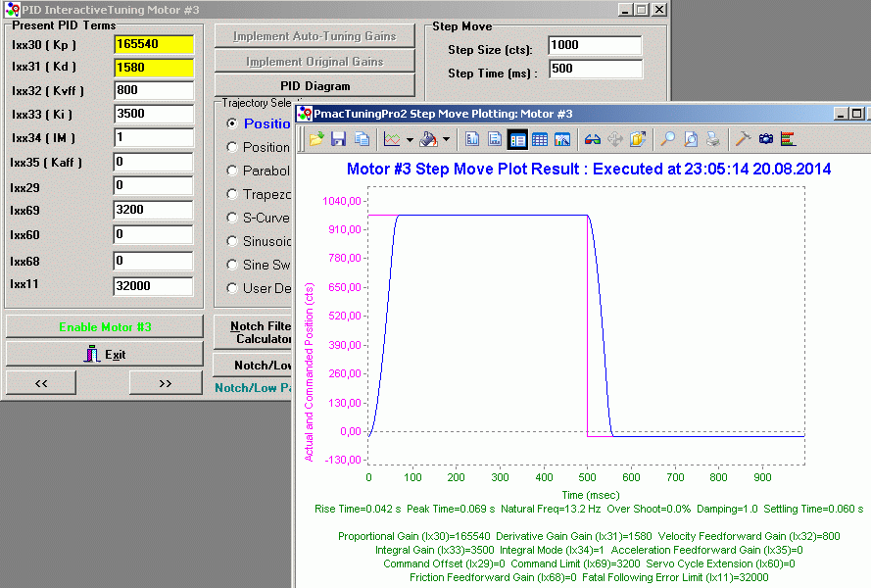Edit the Step Time (ms) field
Image resolution: width=871 pixels, height=588 pixels.
[x=596, y=69]
